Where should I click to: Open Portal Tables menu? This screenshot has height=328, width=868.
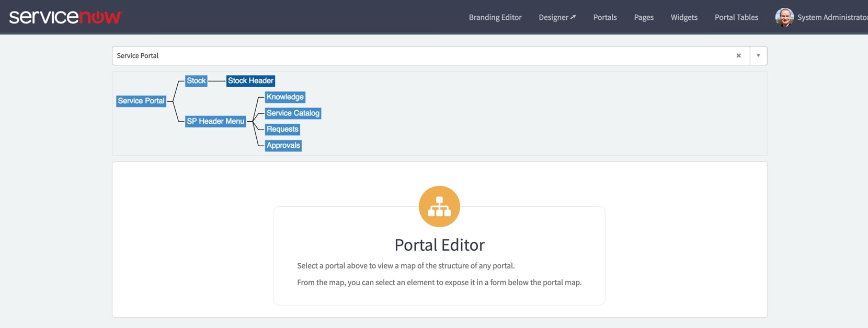[736, 17]
